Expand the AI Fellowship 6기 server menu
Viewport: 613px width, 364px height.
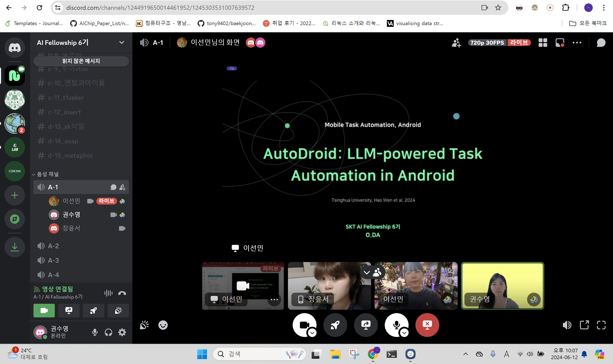point(121,43)
